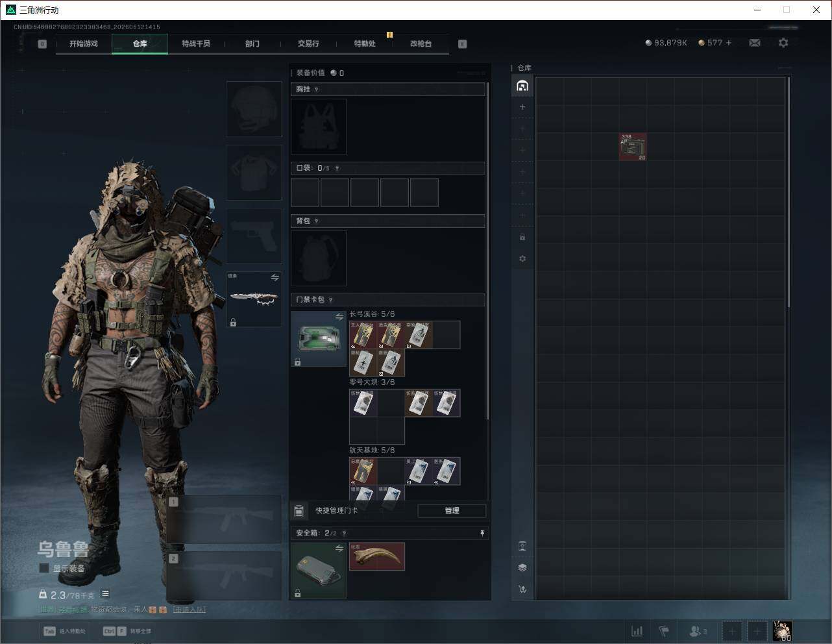
Task: Invite teammate via first plus slot
Action: click(732, 631)
